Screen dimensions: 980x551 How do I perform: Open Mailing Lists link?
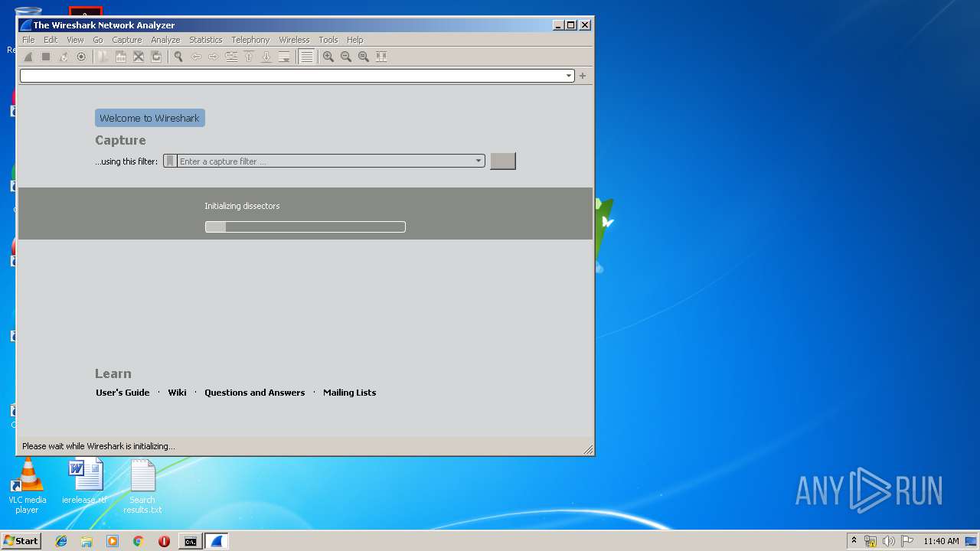point(349,393)
